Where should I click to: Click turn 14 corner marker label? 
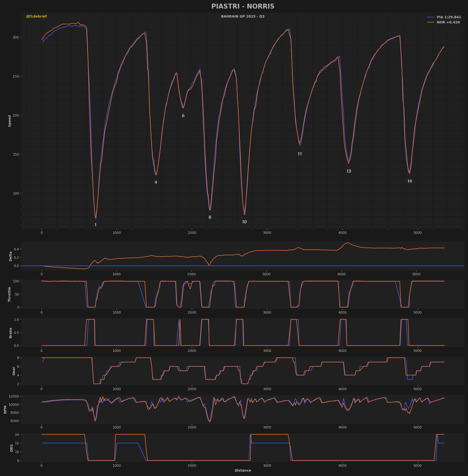[409, 181]
